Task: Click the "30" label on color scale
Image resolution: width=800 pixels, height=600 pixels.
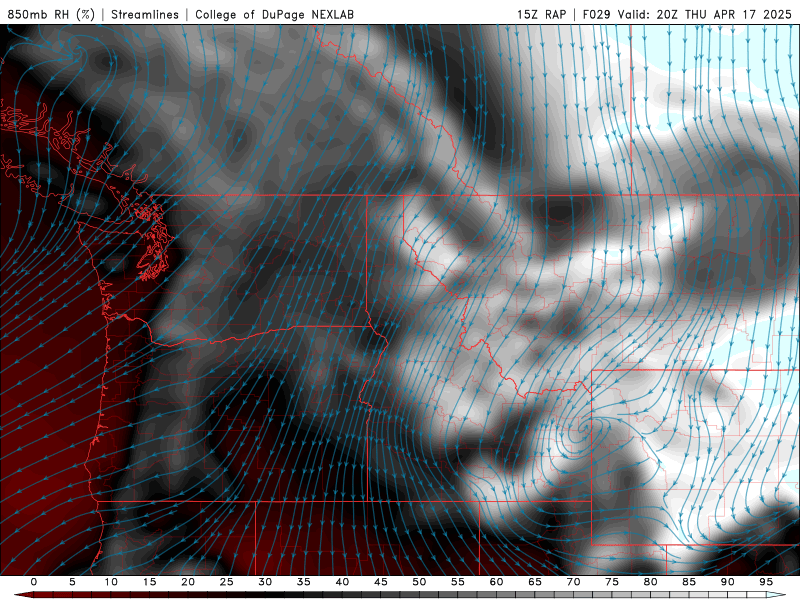Action: point(265,582)
